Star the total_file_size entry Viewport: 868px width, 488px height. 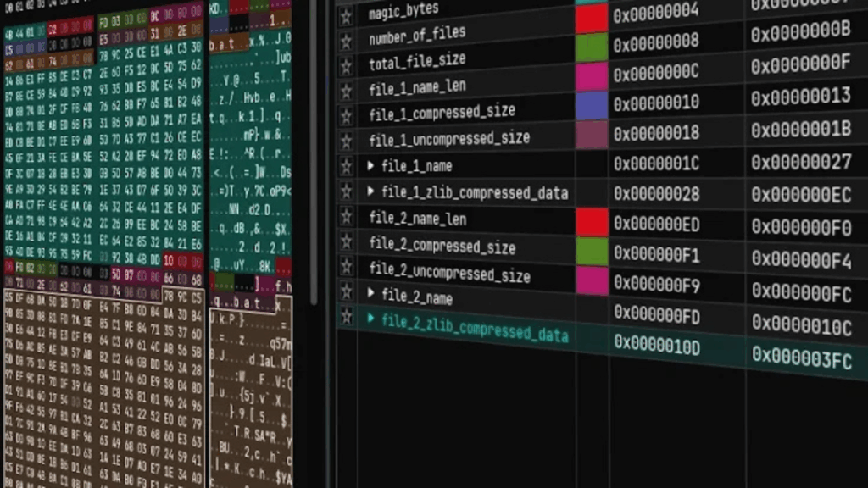(346, 65)
